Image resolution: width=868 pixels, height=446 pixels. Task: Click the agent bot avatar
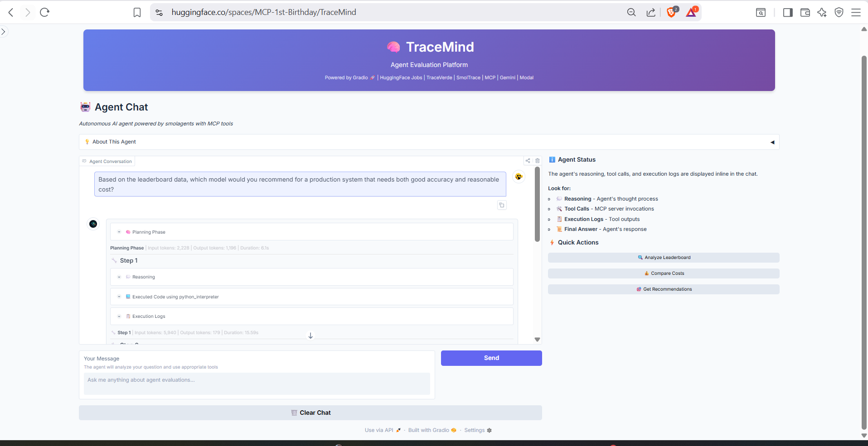pyautogui.click(x=93, y=224)
